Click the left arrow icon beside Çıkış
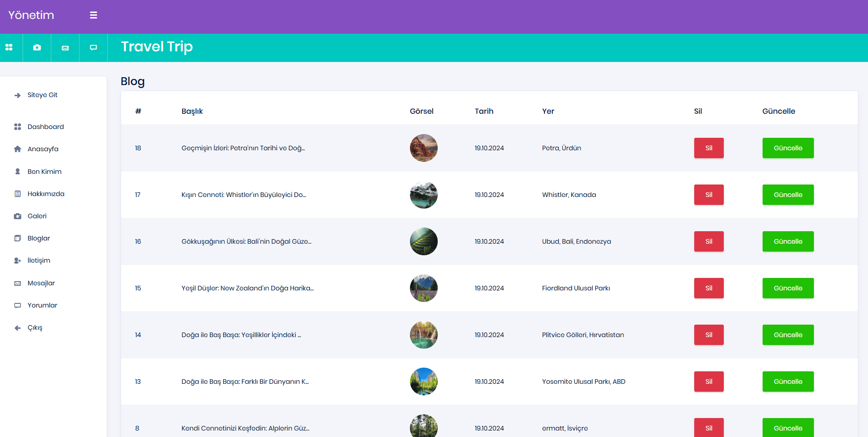Screen dimensions: 868x437 [x=18, y=328]
